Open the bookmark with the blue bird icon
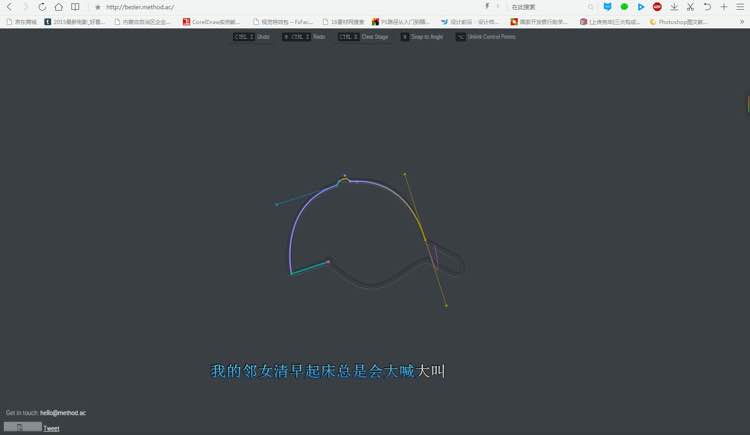The image size is (750, 435). tap(470, 22)
